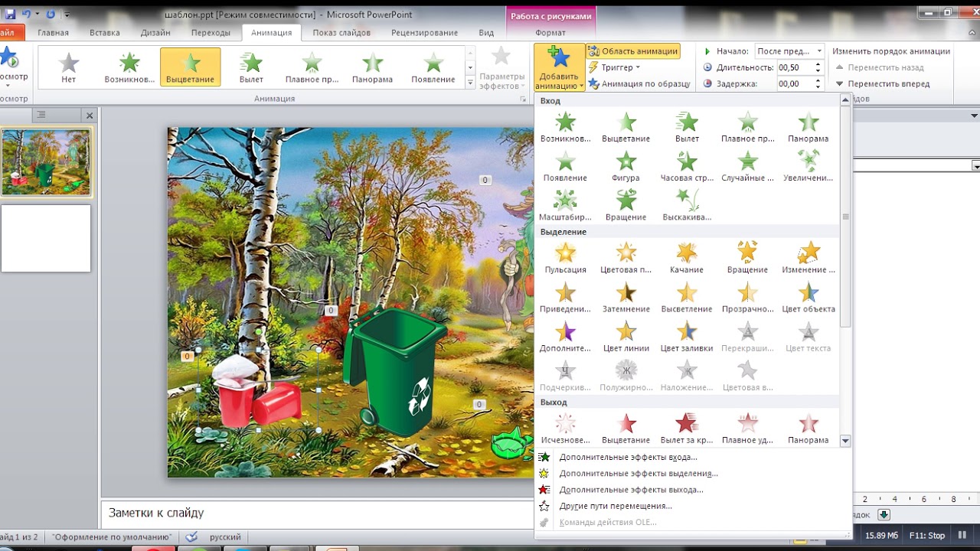Select the Масштабирование entrance effect
Viewport: 980px width, 551px height.
pyautogui.click(x=565, y=205)
